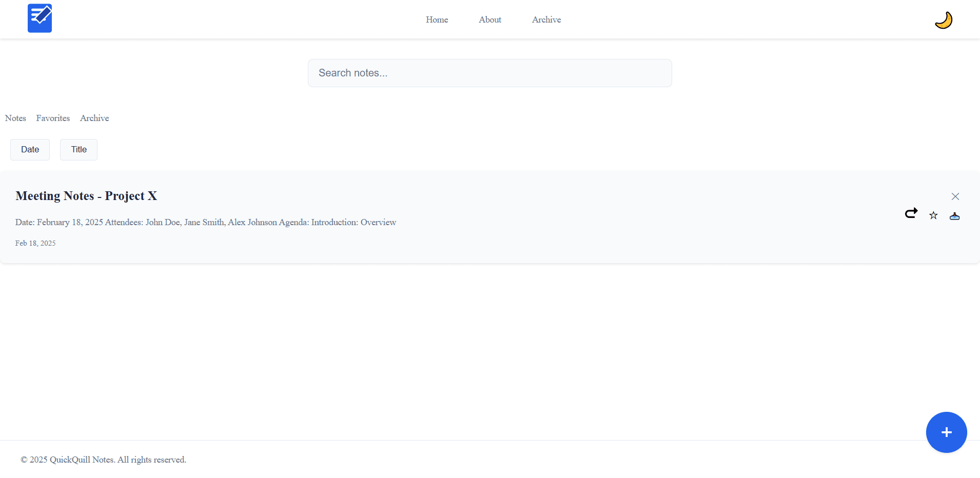Open the 'Meeting Notes - Project X' title
Viewport: 980px width, 478px height.
pyautogui.click(x=86, y=196)
